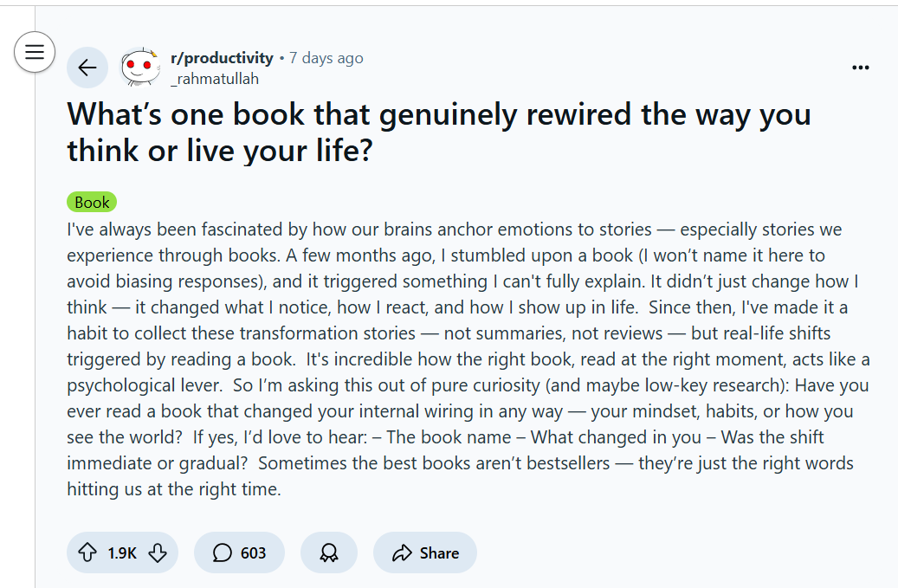Screen dimensions: 898x588
Task: Click the speech bubble comment icon
Action: pos(223,552)
